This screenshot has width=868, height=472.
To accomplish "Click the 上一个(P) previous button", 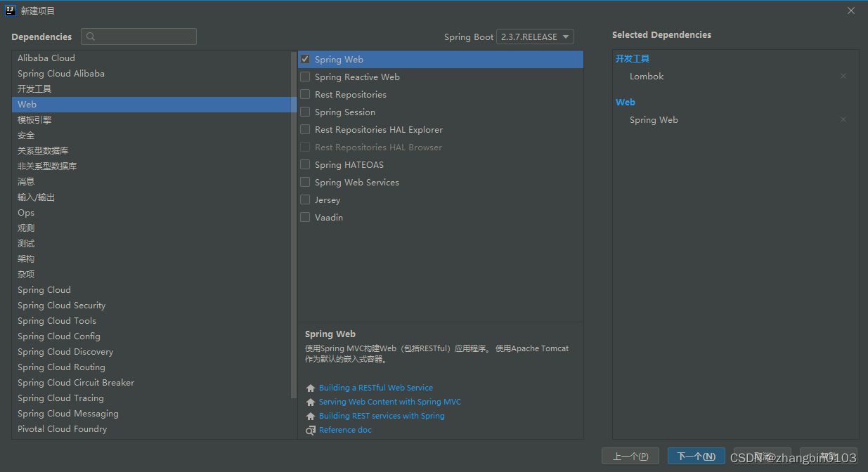I will tap(630, 456).
